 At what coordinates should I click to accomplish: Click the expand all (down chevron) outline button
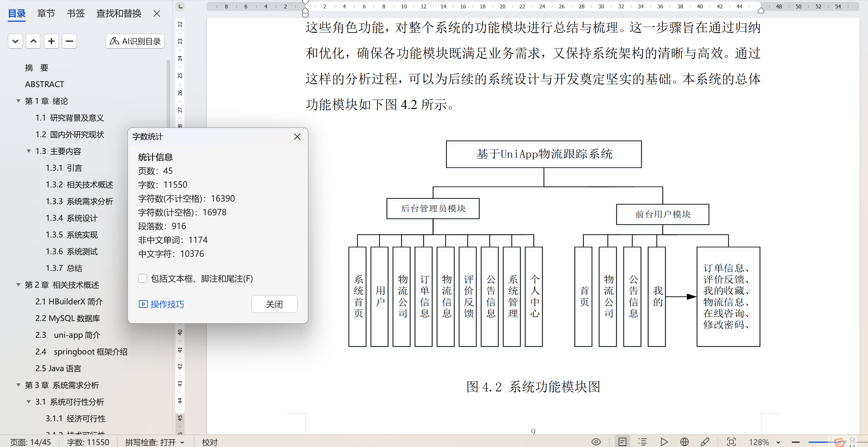click(15, 41)
